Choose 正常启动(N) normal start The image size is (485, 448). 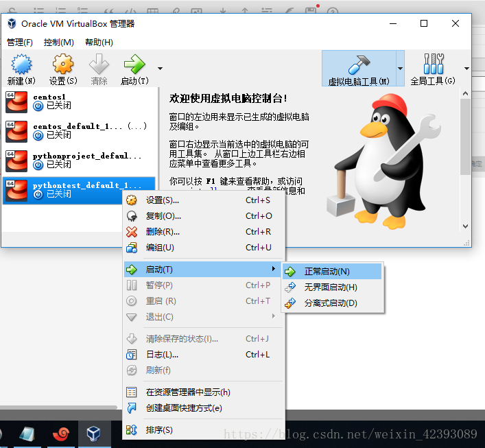click(332, 272)
